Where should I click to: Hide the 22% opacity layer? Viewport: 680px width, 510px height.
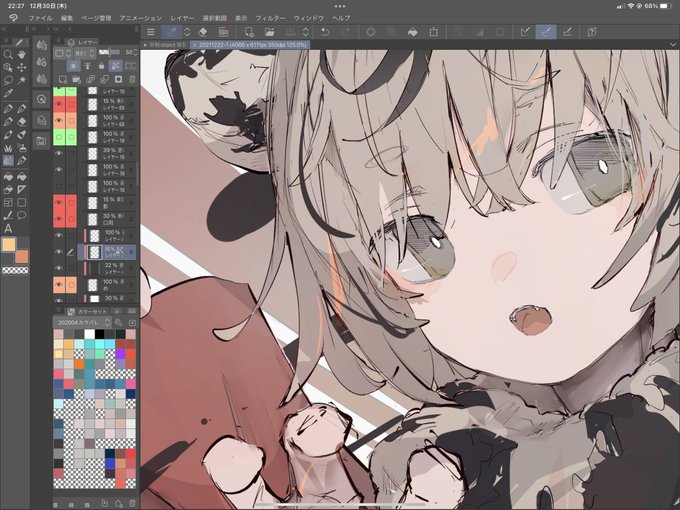click(x=59, y=268)
